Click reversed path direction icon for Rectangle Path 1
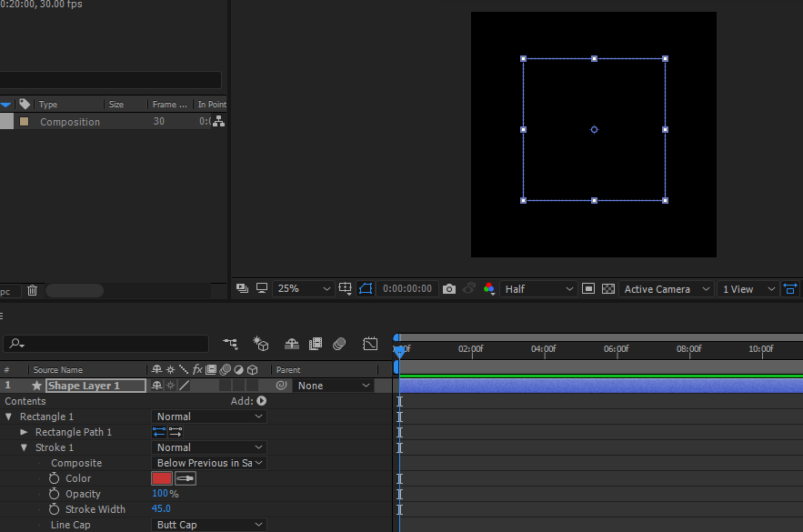This screenshot has width=803, height=532. click(176, 432)
